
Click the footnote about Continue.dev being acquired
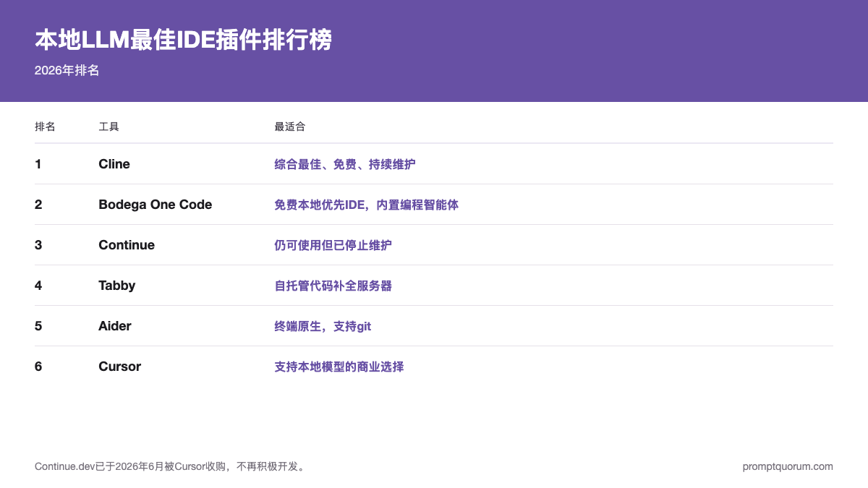point(171,466)
